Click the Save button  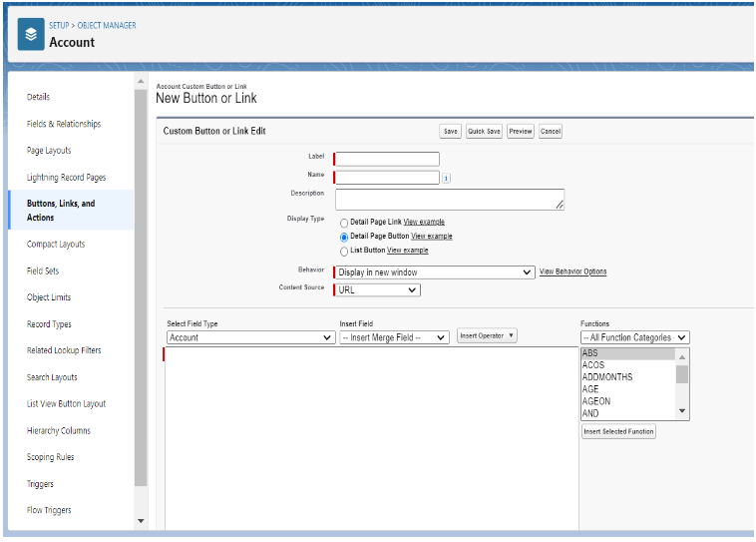pyautogui.click(x=451, y=132)
